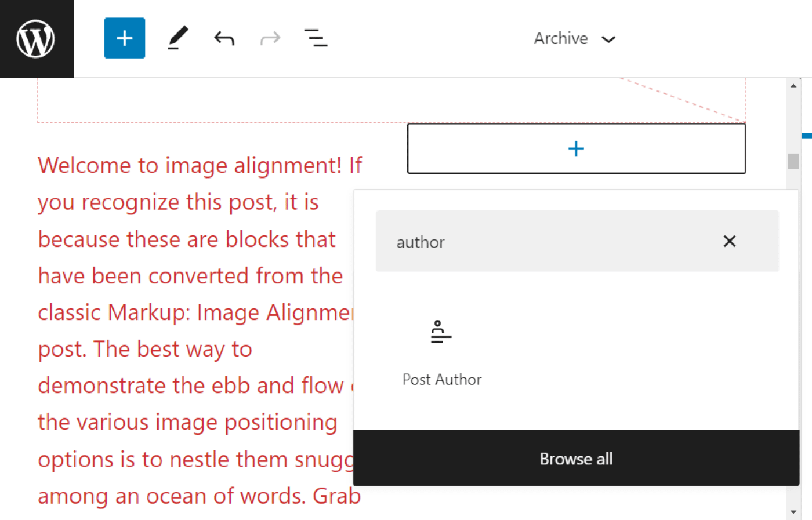Open the Document Overview list view

coord(316,38)
